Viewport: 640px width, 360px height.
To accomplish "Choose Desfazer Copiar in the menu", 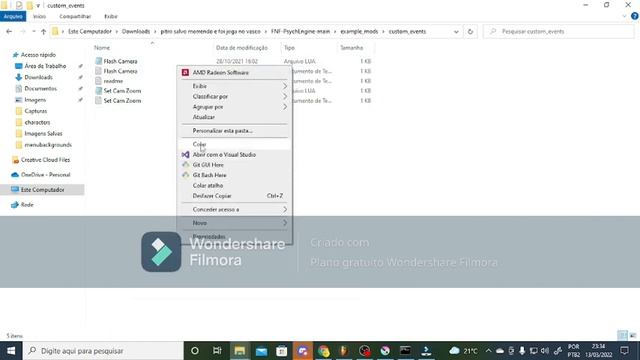I will pyautogui.click(x=234, y=196).
